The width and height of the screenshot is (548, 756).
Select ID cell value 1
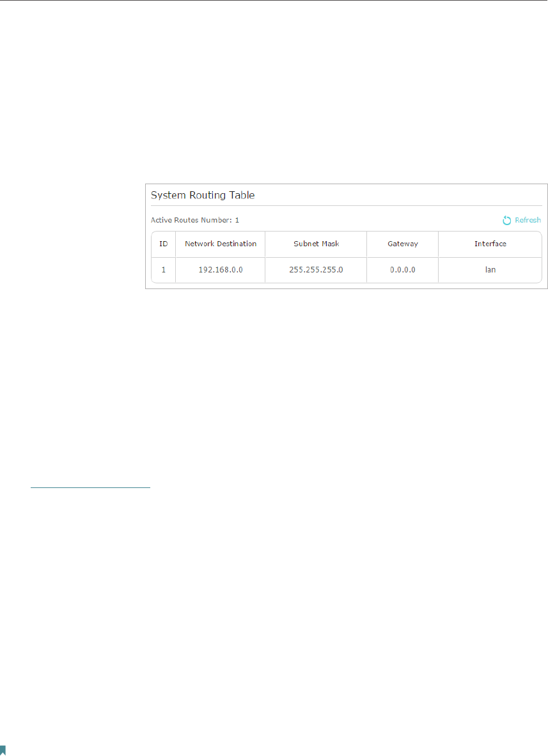click(164, 270)
